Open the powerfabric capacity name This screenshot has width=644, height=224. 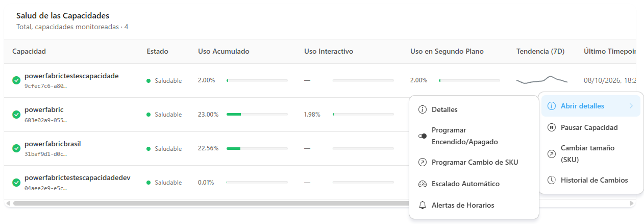click(44, 109)
